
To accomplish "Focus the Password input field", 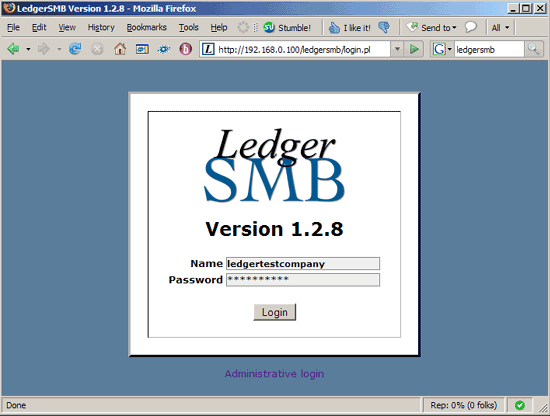I will 303,280.
